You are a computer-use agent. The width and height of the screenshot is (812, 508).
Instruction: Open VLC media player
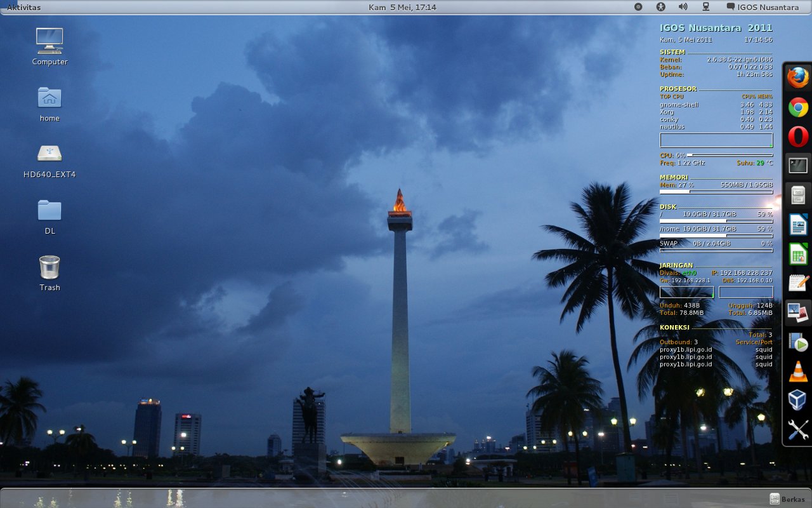[x=798, y=371]
